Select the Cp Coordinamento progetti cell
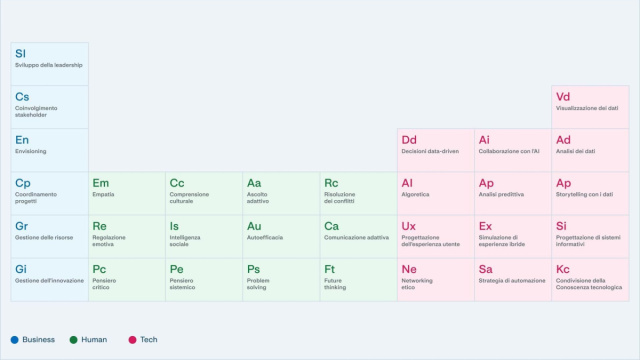The height and width of the screenshot is (360, 640). (49, 193)
